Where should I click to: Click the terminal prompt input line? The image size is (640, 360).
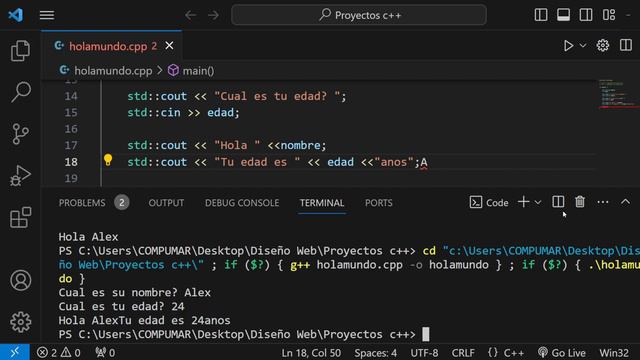pos(244,334)
